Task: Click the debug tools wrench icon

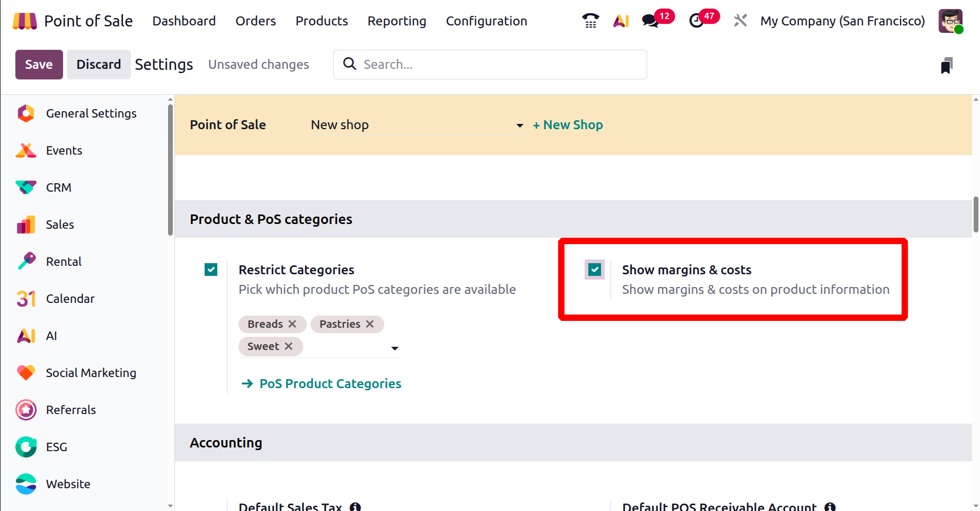Action: (x=740, y=21)
